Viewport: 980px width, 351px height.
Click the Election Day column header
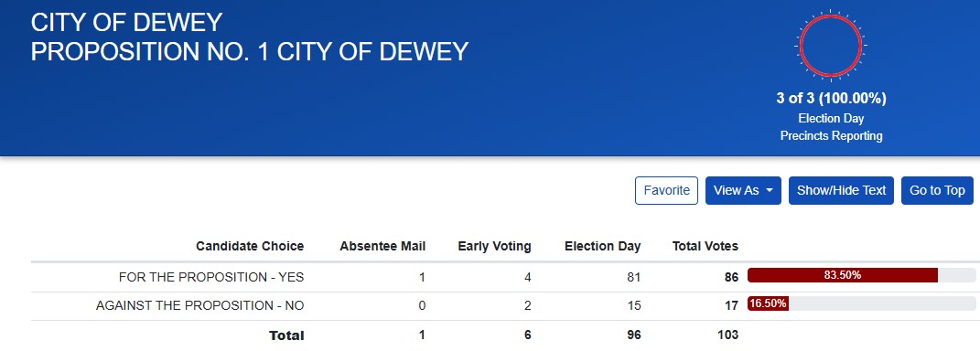coord(602,246)
